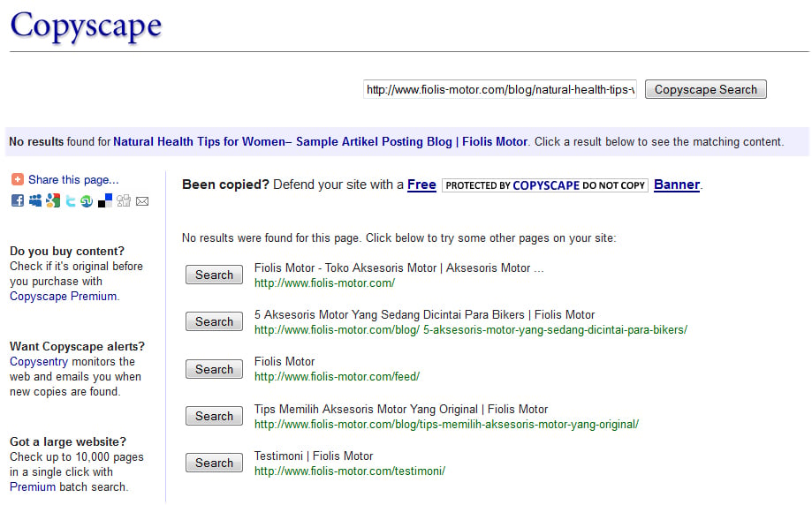Screen dimensions: 812x505
Task: Share page on MySpace
Action: [35, 200]
